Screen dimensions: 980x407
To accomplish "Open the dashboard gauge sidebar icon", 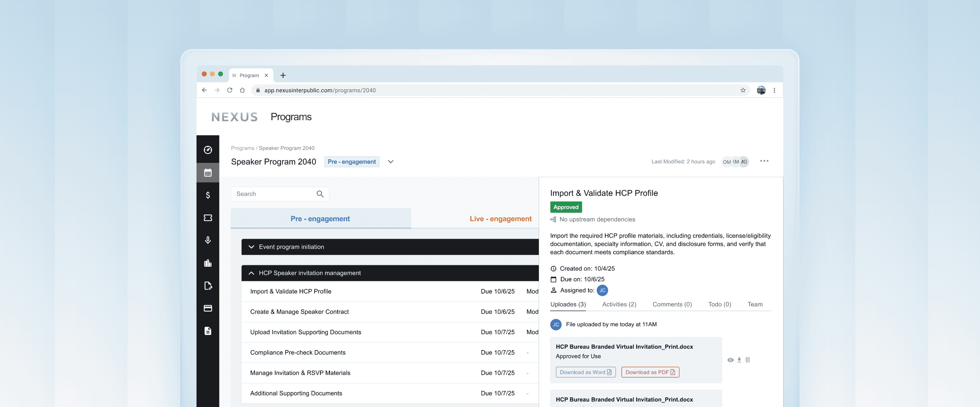I will click(208, 150).
